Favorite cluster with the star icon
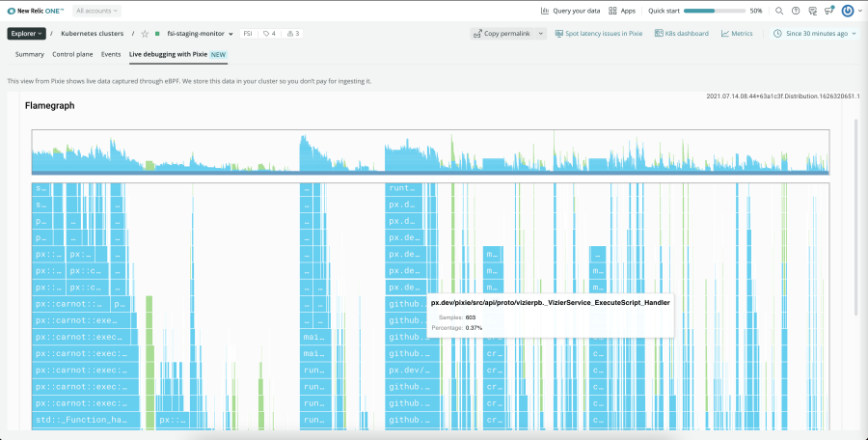Screen dimensions: 868x440 pos(145,33)
